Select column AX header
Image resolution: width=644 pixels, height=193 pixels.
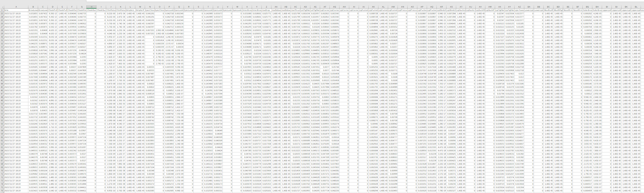500,7
